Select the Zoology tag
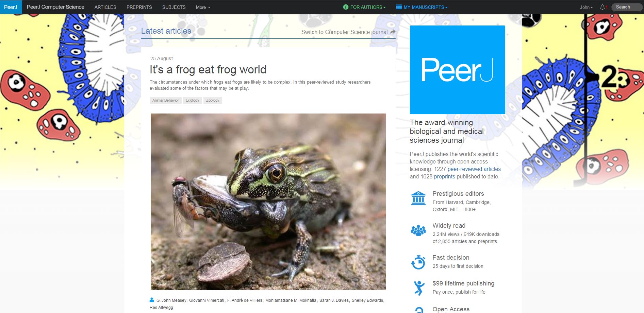The image size is (644, 313). [x=213, y=100]
